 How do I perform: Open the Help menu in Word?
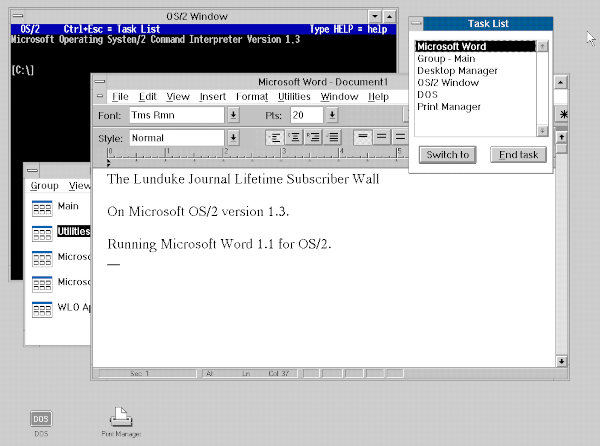coord(378,96)
